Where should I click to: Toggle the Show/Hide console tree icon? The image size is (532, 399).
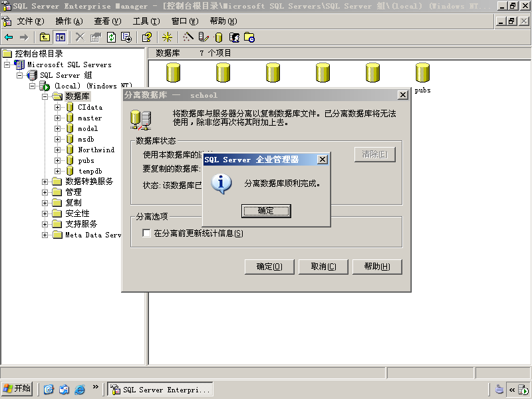[61, 37]
